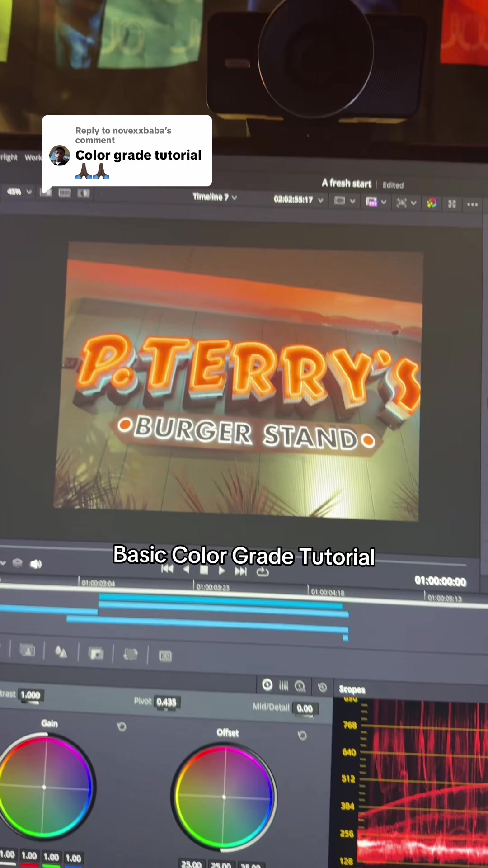
Task: Jump to first frame with skip-back button
Action: coord(167,569)
